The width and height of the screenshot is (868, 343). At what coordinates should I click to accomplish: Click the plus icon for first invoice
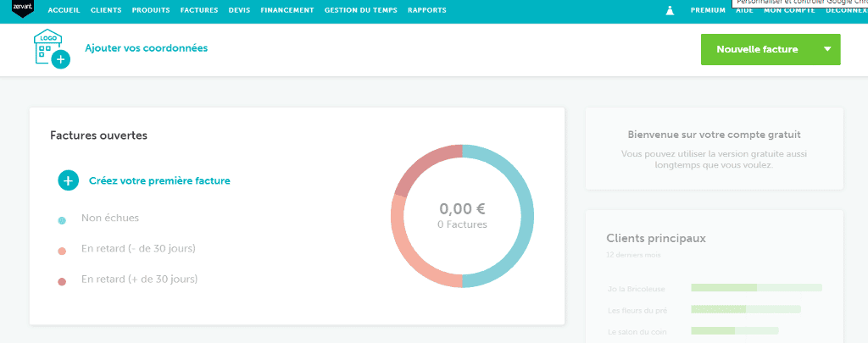[69, 180]
